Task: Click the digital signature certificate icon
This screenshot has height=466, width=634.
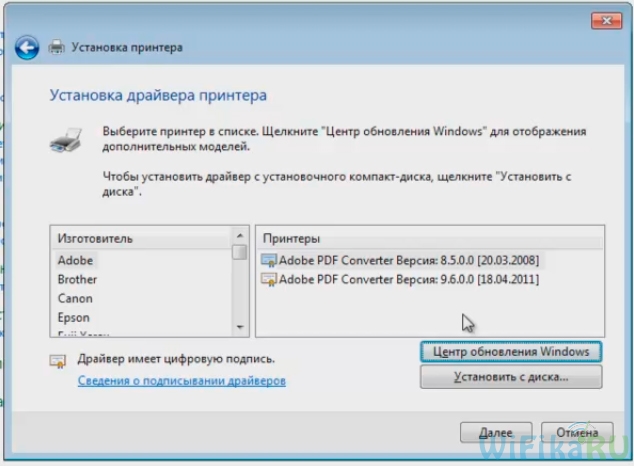Action: (x=59, y=361)
